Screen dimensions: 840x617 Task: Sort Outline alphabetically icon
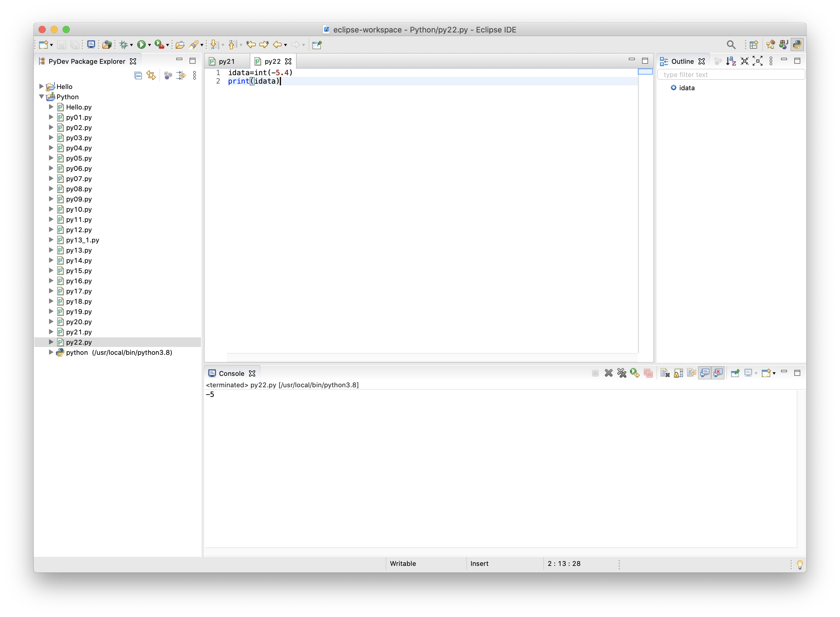pos(730,61)
